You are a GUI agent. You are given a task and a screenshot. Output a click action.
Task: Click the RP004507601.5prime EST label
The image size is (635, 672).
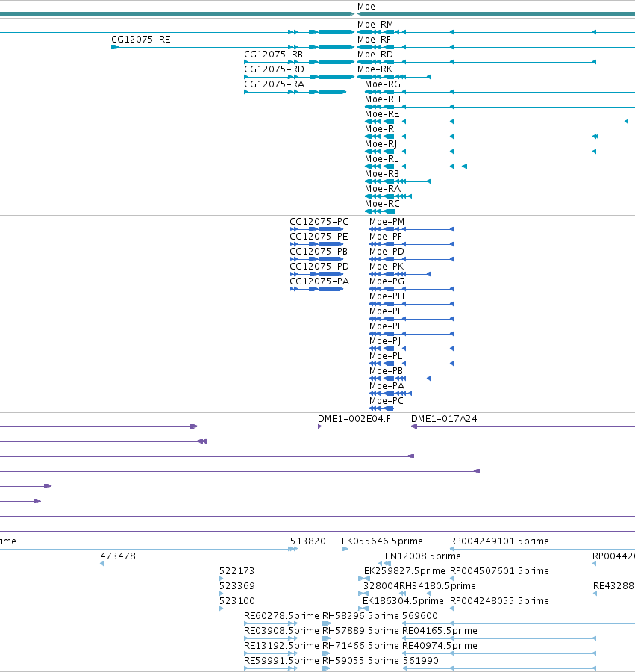coord(499,571)
